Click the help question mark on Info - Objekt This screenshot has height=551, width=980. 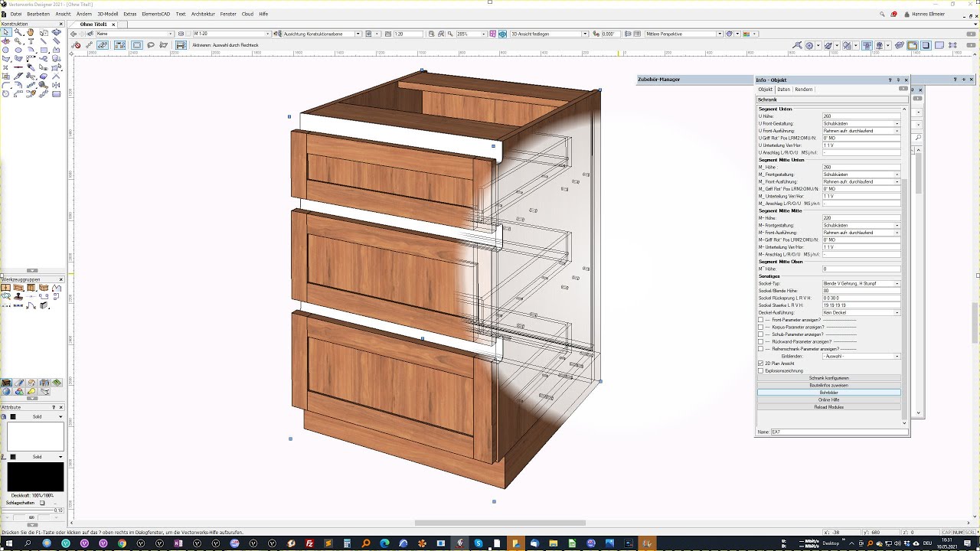[890, 80]
